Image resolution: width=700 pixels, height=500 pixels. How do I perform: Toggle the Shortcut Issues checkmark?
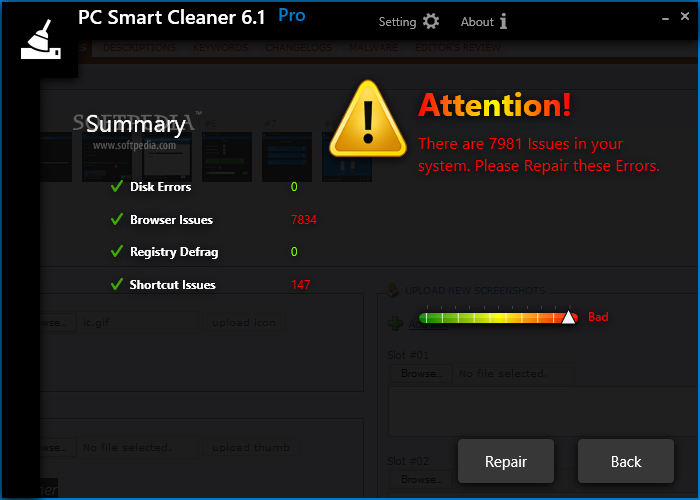point(117,284)
